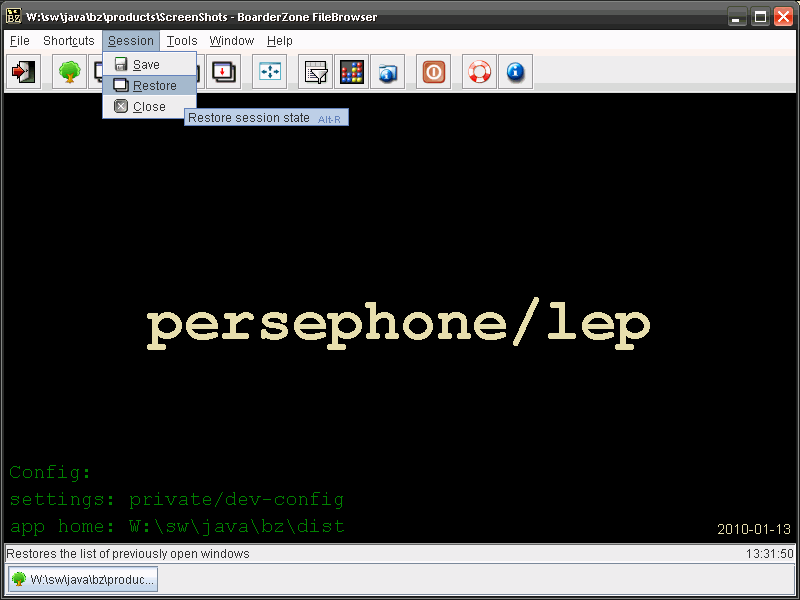Click the green tree toolbar icon

(69, 72)
